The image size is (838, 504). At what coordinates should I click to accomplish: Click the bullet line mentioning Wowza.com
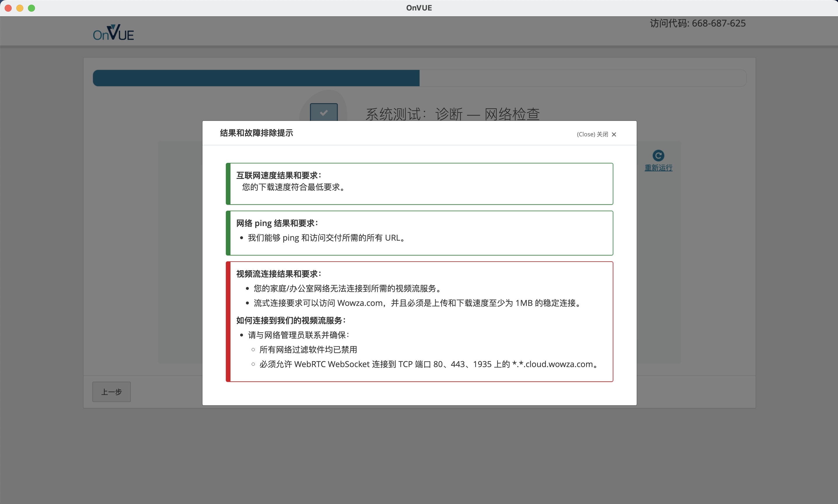coord(418,303)
